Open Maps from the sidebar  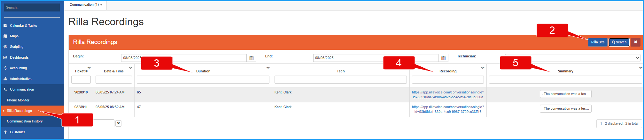(14, 36)
